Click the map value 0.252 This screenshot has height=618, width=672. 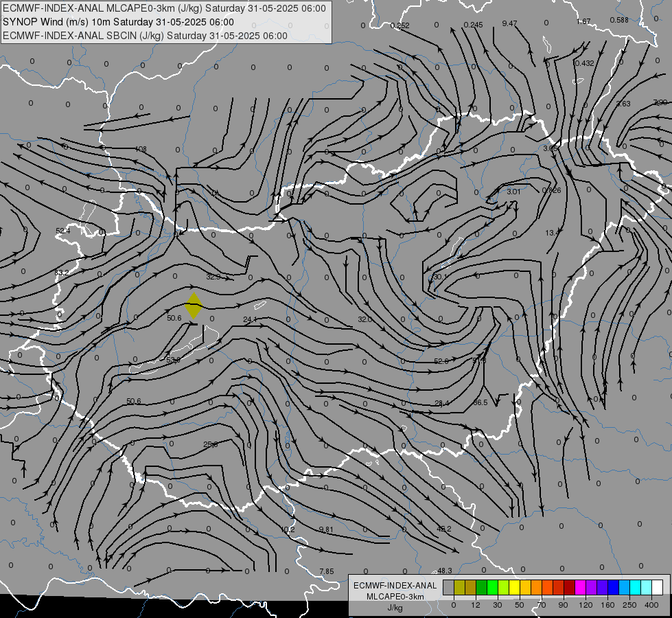tap(400, 25)
